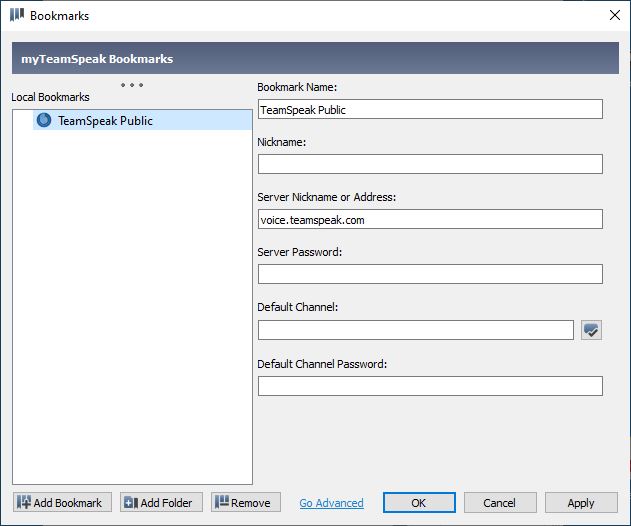Open the Go Advanced link
This screenshot has width=631, height=526.
(x=331, y=503)
